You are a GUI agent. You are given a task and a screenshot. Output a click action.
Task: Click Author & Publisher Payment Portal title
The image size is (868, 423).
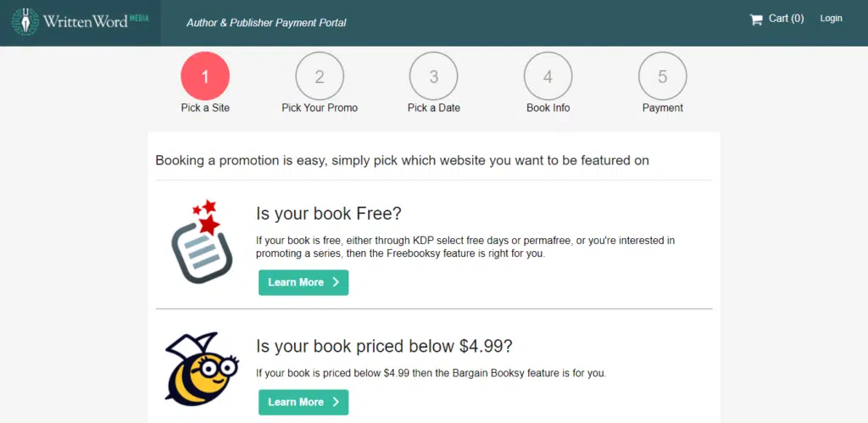coord(266,23)
